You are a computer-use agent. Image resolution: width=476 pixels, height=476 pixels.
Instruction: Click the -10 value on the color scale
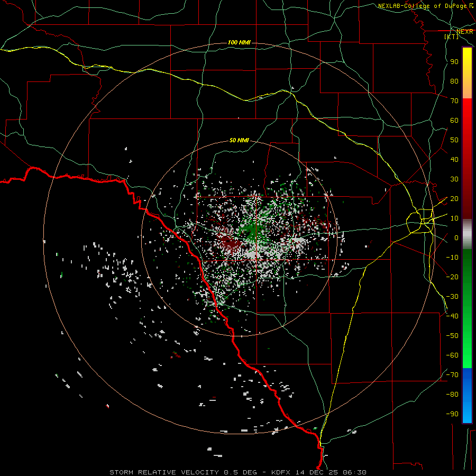pos(452,258)
